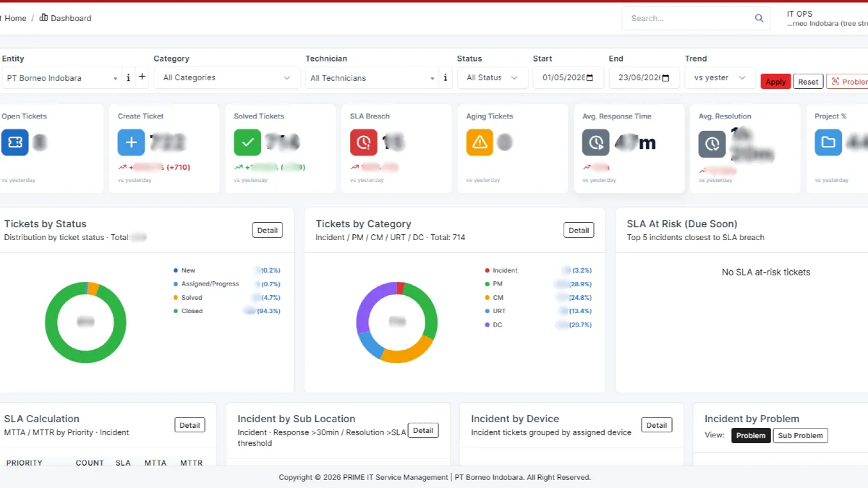Open Detail for SLA Calculation
The image size is (868, 488).
coord(190,425)
